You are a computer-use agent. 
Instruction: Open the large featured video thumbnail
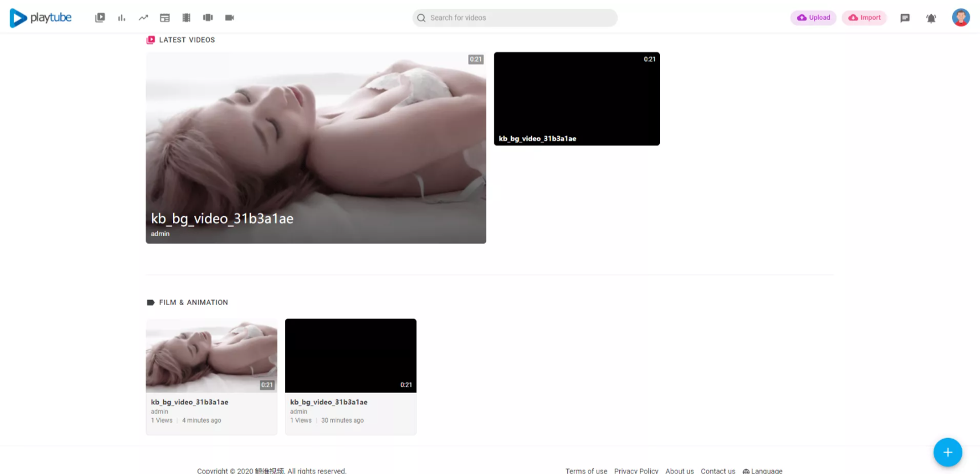316,148
